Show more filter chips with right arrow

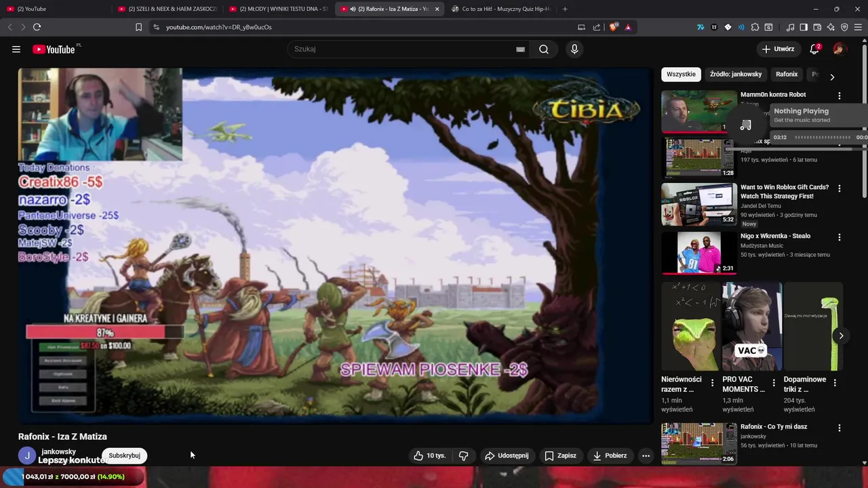tap(832, 77)
